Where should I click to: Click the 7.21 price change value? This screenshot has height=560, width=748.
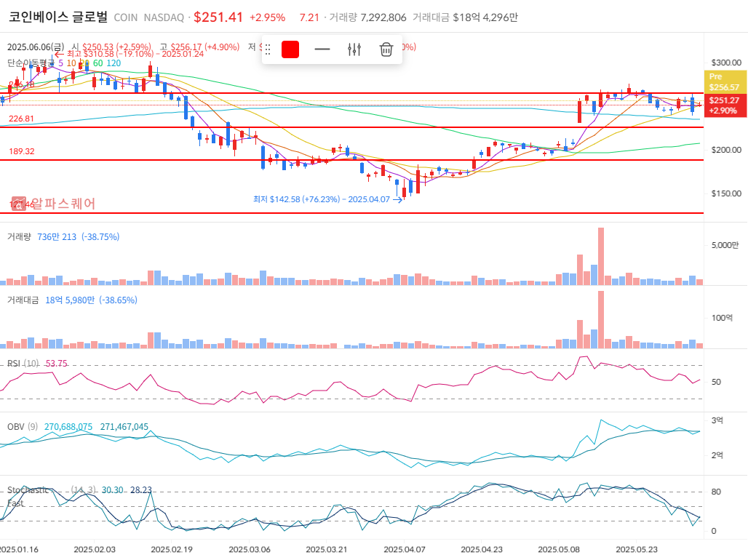pos(309,17)
